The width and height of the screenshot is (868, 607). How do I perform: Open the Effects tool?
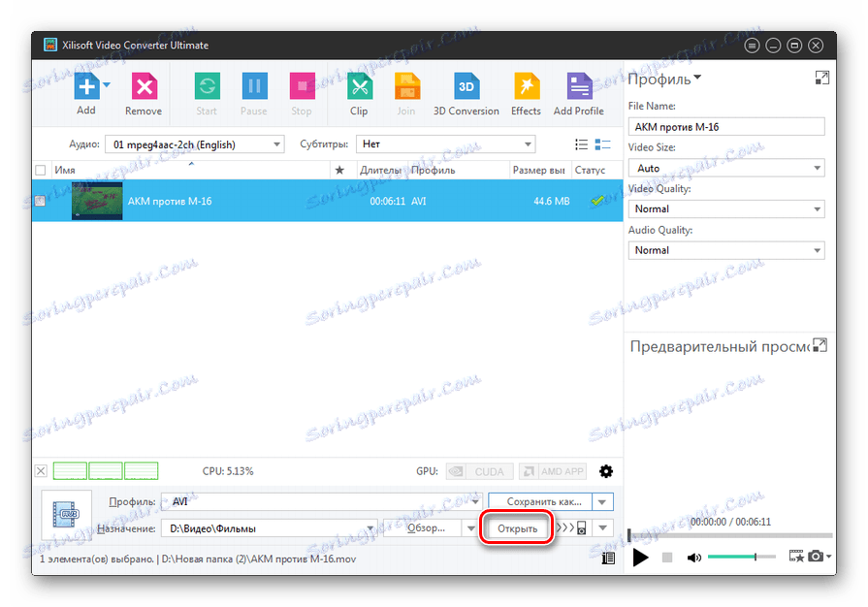click(x=526, y=86)
